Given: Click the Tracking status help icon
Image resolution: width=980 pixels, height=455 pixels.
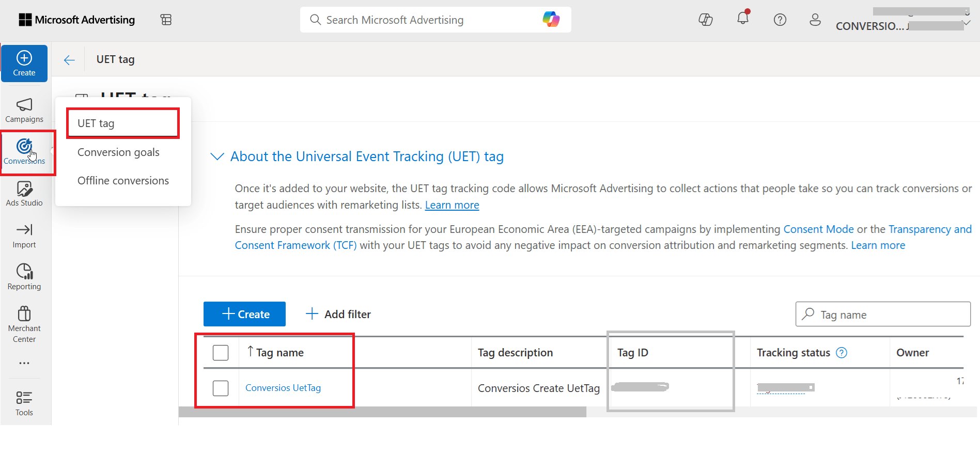Looking at the screenshot, I should [x=842, y=353].
